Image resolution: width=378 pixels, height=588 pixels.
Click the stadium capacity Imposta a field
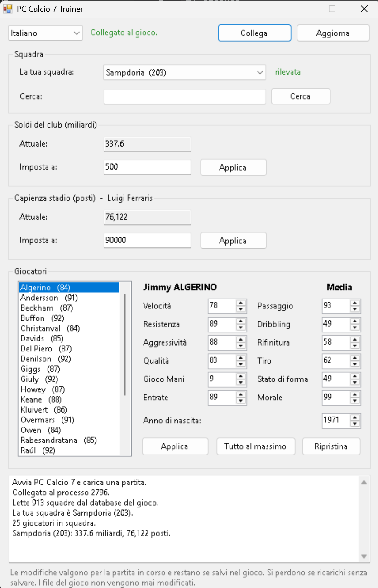[x=147, y=240]
